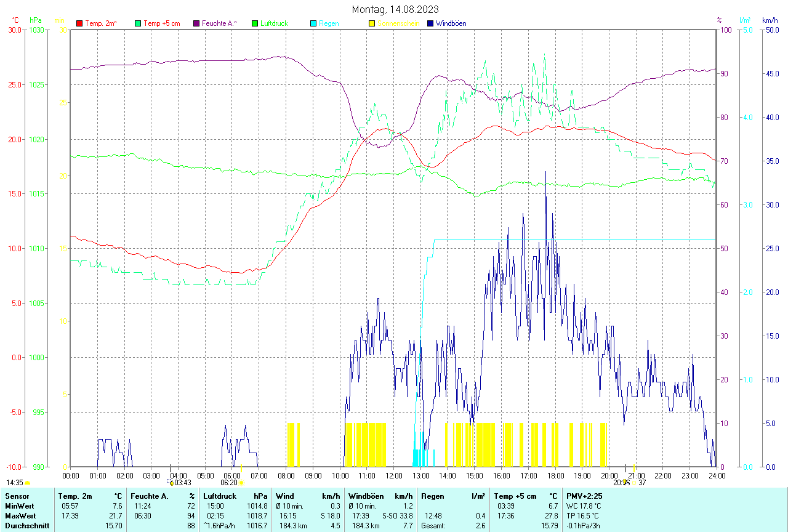Click the 'Temp. 2m*' legend label

point(101,23)
